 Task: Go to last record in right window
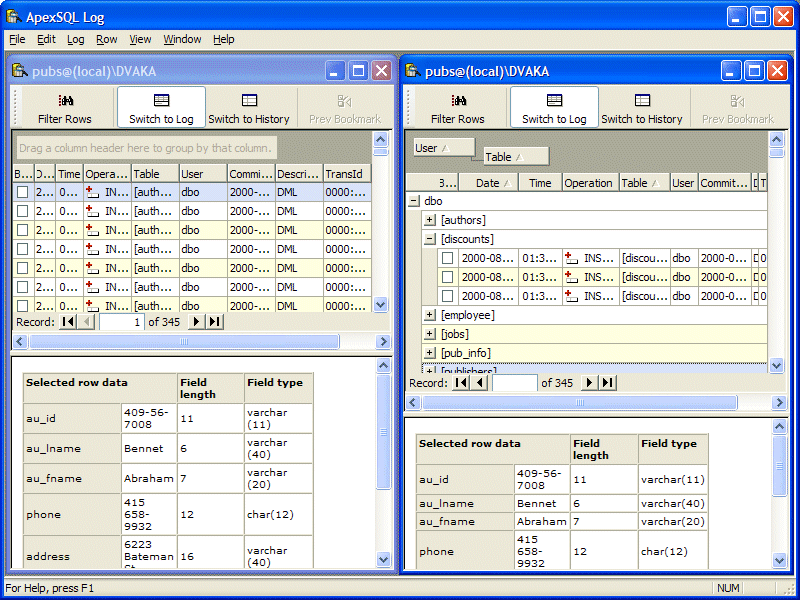coord(608,383)
